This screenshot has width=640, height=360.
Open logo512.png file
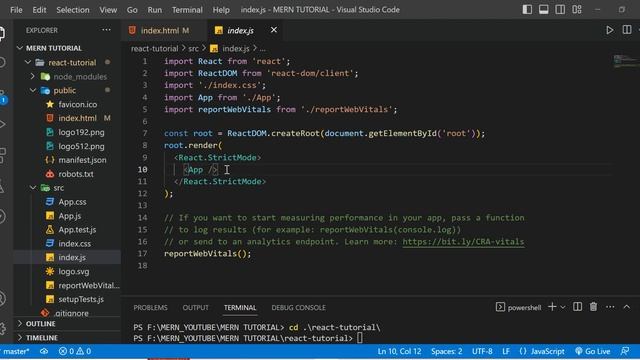pyautogui.click(x=75, y=146)
